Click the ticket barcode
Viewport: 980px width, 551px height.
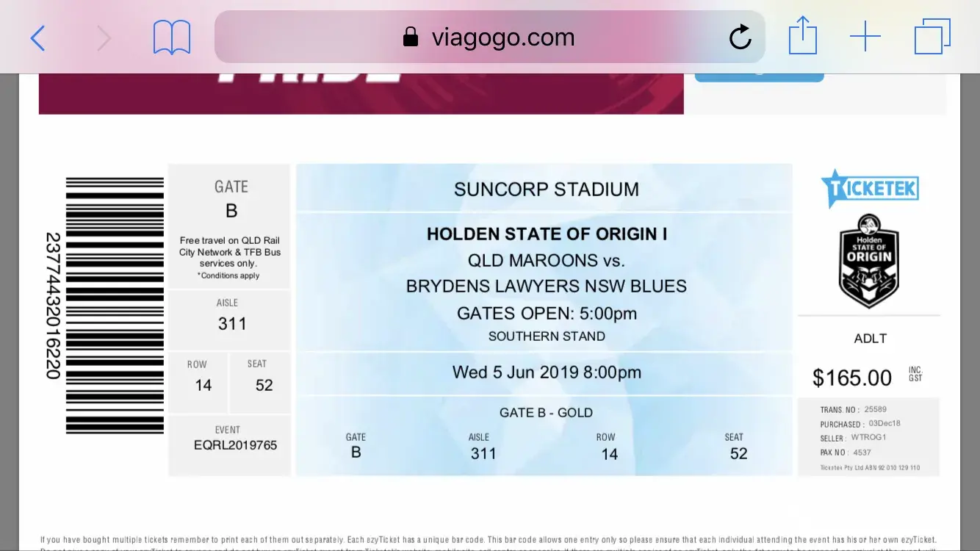[115, 305]
